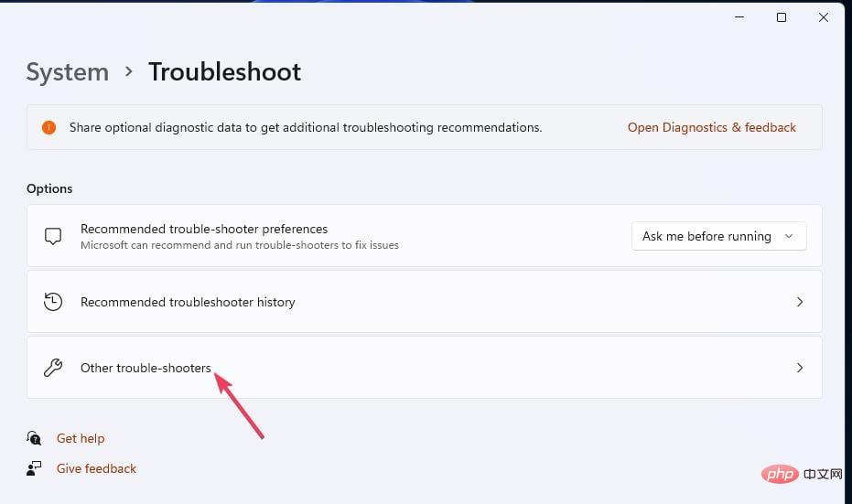852x504 pixels.
Task: Click the Get help link
Action: coord(81,438)
